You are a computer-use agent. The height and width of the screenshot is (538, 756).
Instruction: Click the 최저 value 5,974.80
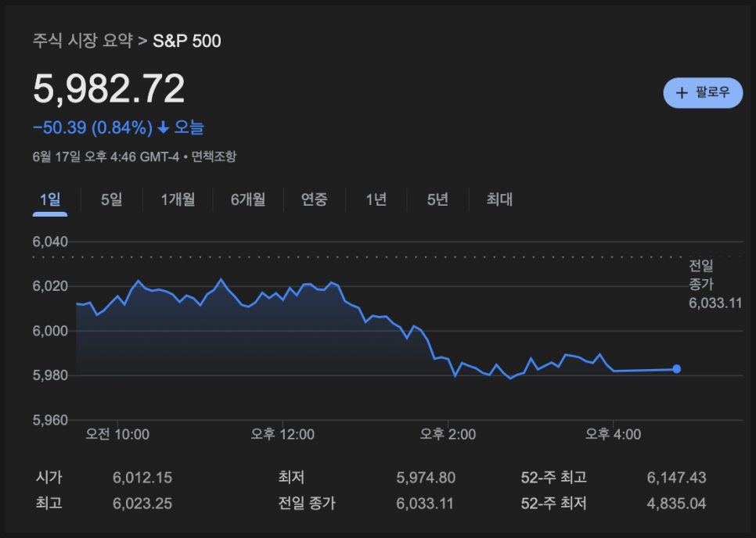[426, 478]
